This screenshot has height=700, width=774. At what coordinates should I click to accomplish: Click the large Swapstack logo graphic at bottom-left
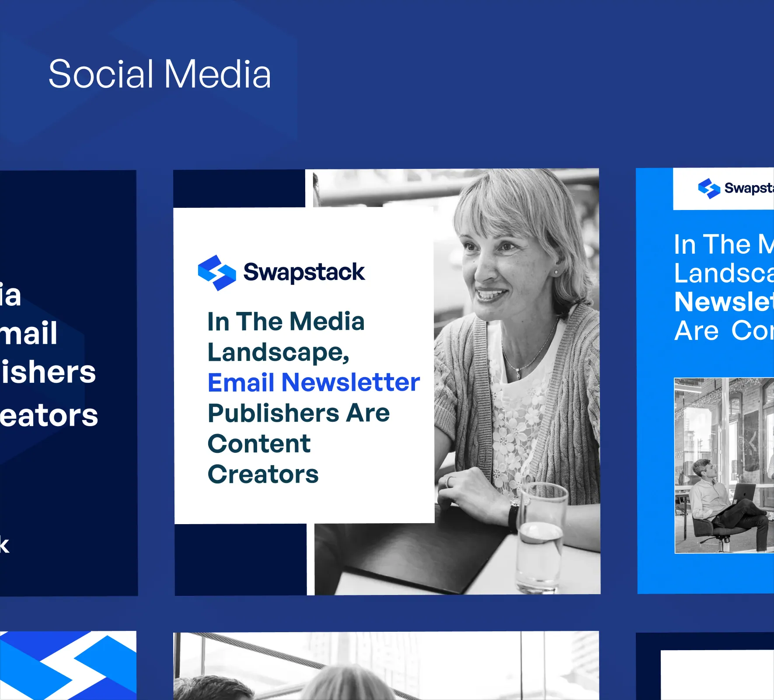coord(68,665)
